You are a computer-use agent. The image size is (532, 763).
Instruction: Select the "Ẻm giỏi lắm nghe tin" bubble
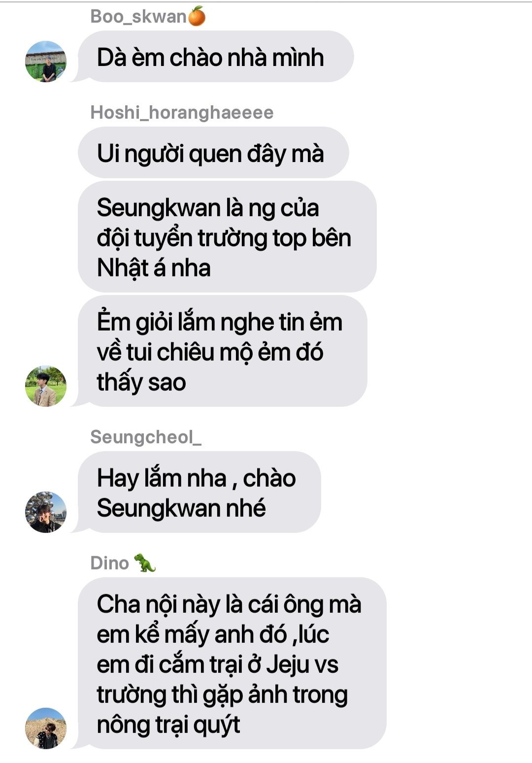click(x=223, y=351)
